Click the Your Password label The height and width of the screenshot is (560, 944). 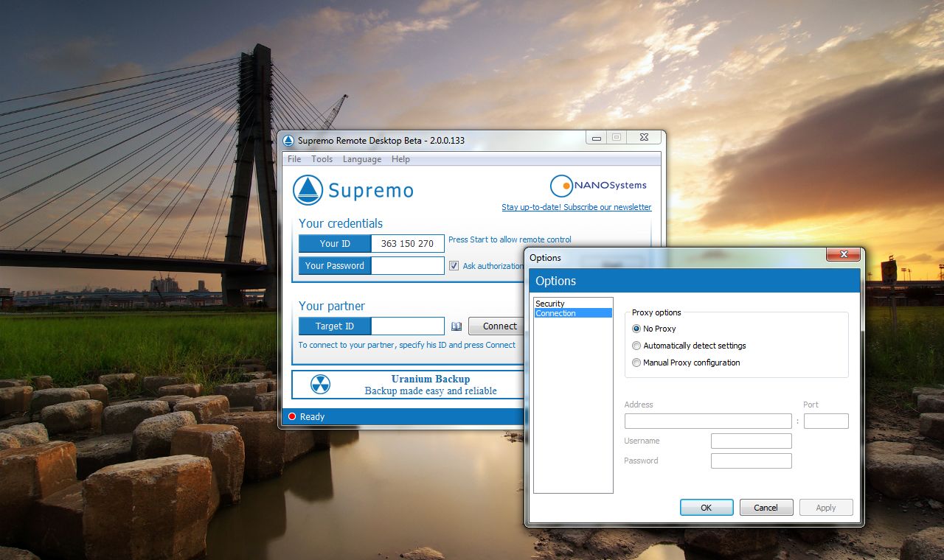pyautogui.click(x=335, y=266)
